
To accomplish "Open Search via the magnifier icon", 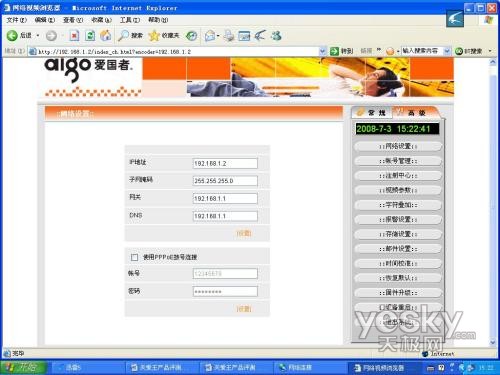I will 123,35.
